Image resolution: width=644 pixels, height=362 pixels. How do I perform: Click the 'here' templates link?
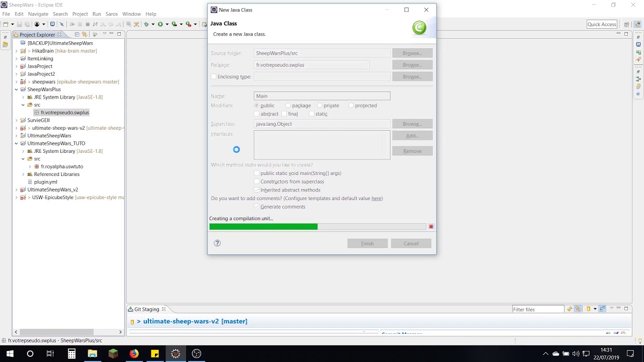376,199
